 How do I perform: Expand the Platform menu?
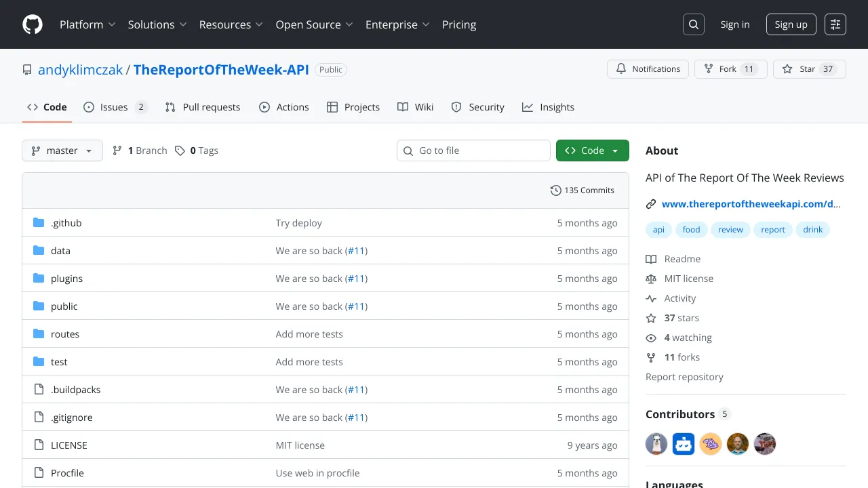pos(87,24)
